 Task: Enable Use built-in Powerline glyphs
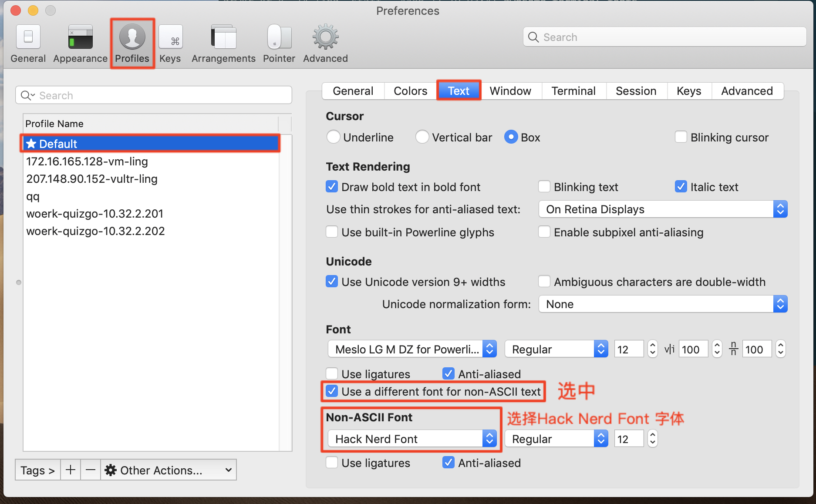[x=332, y=232]
